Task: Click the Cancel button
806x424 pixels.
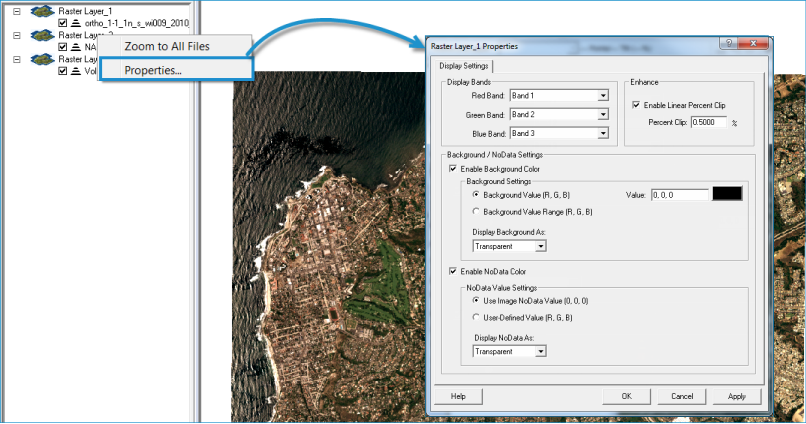Action: 682,396
